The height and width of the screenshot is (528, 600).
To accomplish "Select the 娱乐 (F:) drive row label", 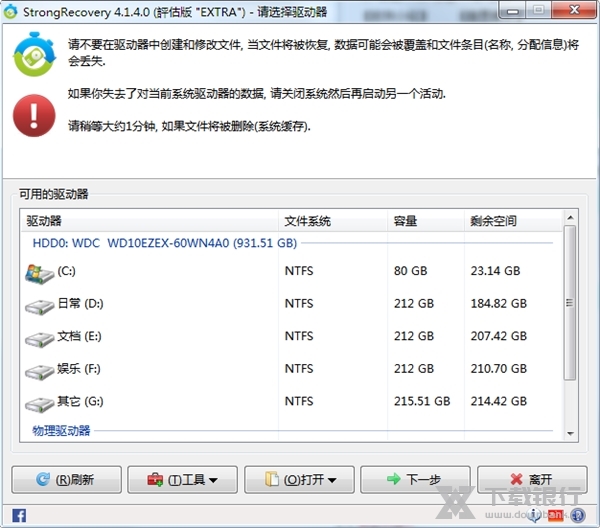I will tap(79, 368).
